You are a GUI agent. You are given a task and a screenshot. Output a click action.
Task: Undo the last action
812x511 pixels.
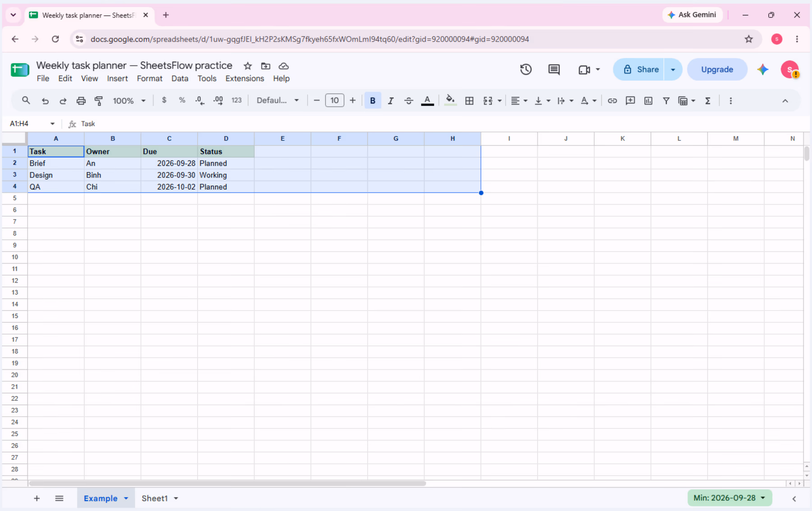click(x=45, y=101)
